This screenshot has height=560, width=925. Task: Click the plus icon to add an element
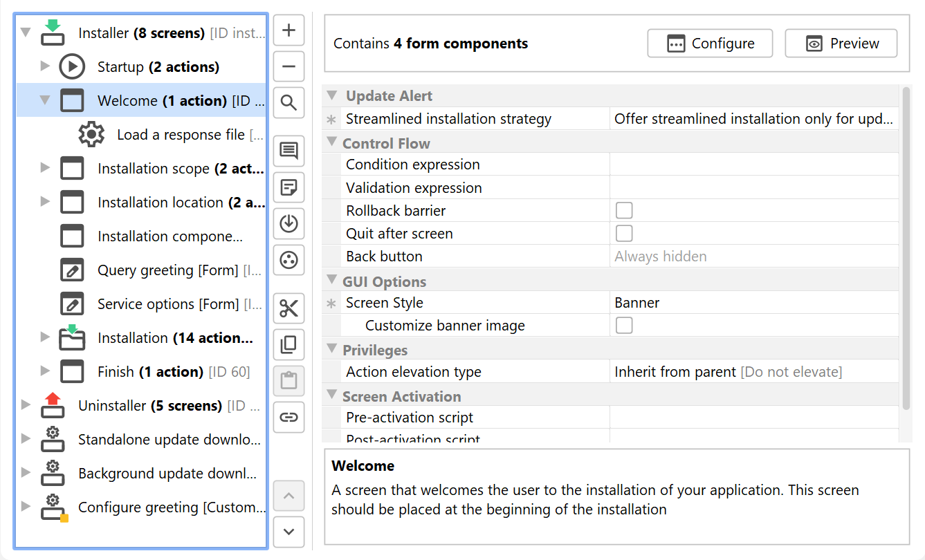[289, 30]
